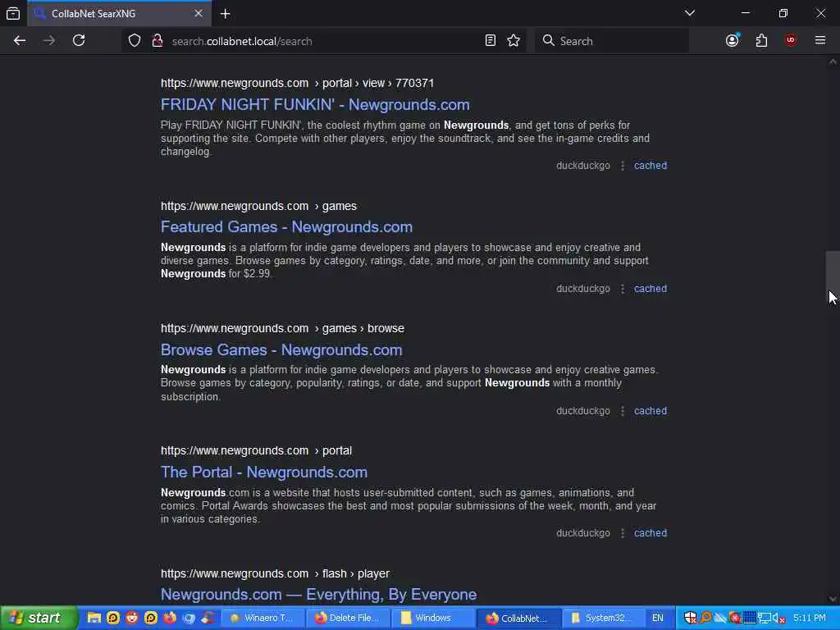Open the Windows Start menu
The width and height of the screenshot is (840, 630).
click(39, 618)
